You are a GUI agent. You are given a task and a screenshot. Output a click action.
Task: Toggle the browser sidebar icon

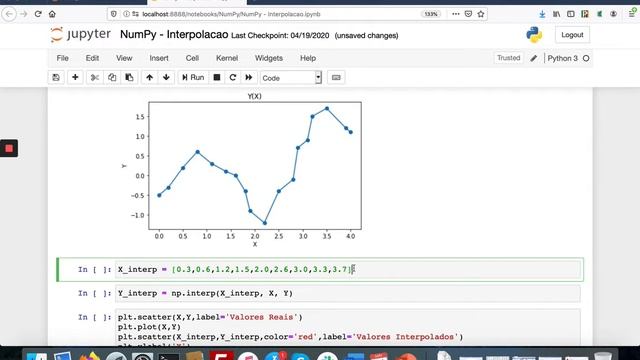pyautogui.click(x=571, y=14)
